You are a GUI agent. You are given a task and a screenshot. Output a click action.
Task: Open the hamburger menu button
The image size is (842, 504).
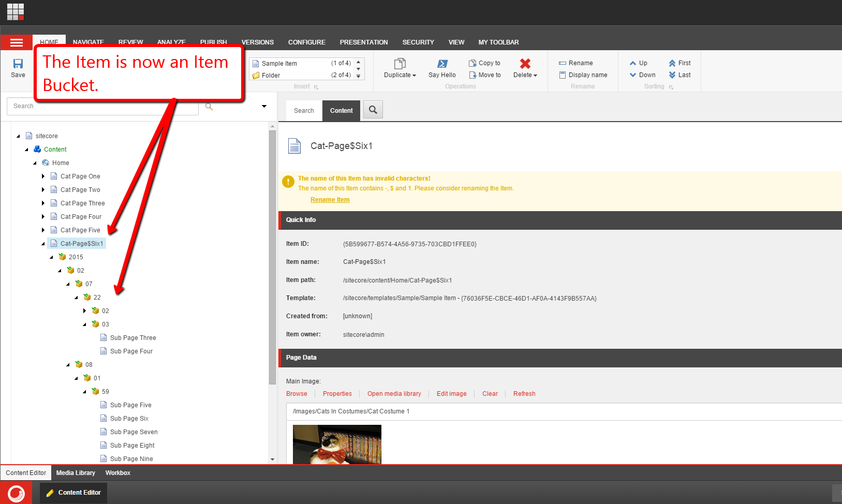coord(17,42)
